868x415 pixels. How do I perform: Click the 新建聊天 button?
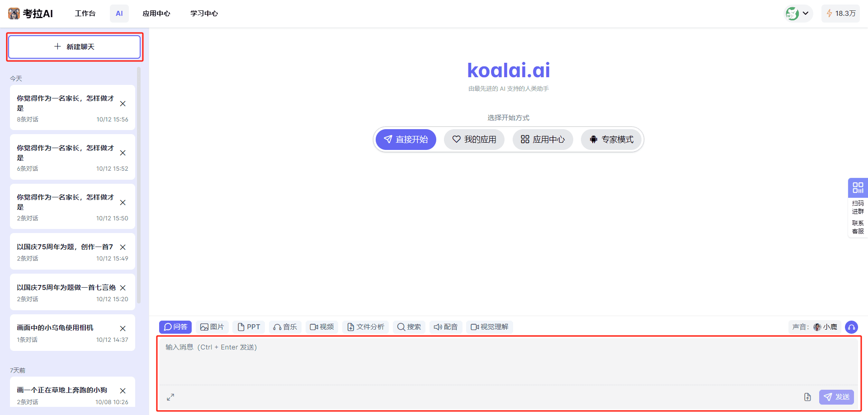tap(75, 47)
